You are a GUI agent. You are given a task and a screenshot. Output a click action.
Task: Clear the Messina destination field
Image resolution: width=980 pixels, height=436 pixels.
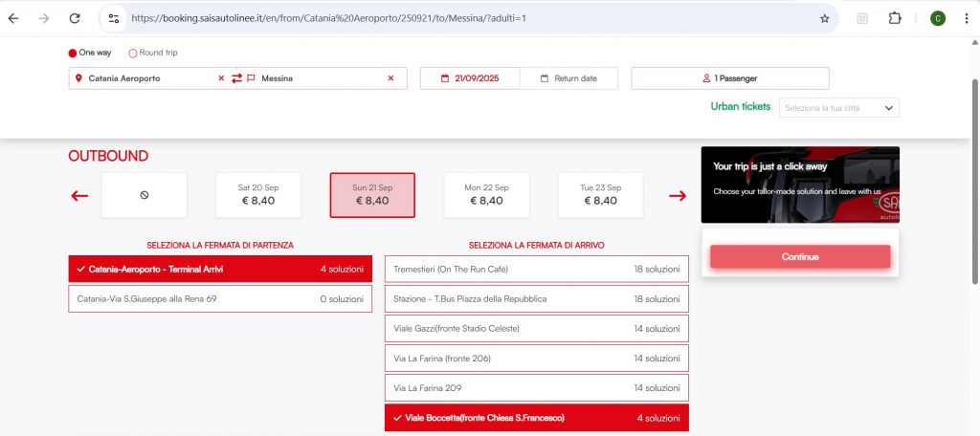pyautogui.click(x=390, y=78)
